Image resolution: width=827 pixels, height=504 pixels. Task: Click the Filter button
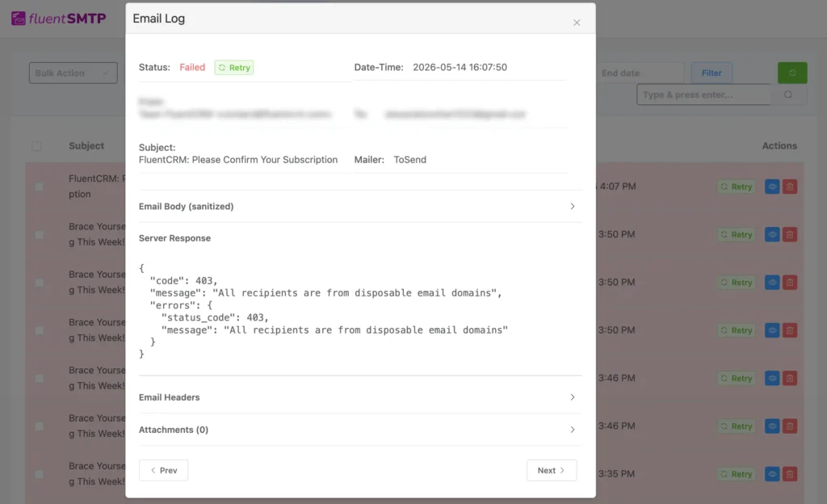[712, 73]
